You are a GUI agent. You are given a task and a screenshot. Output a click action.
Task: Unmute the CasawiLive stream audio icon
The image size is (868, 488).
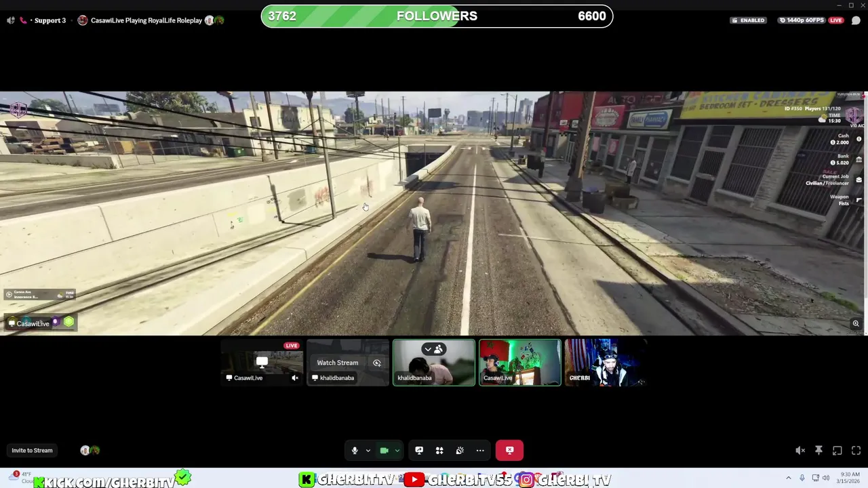pos(295,378)
